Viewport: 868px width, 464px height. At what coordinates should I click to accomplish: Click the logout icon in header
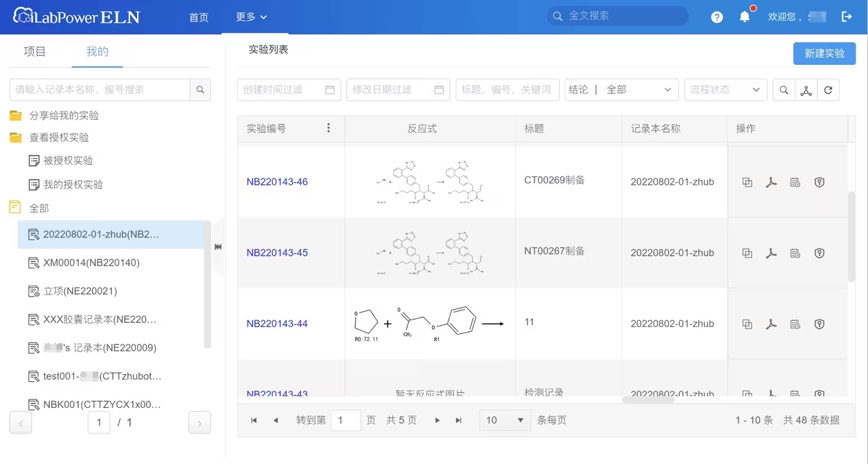point(847,17)
